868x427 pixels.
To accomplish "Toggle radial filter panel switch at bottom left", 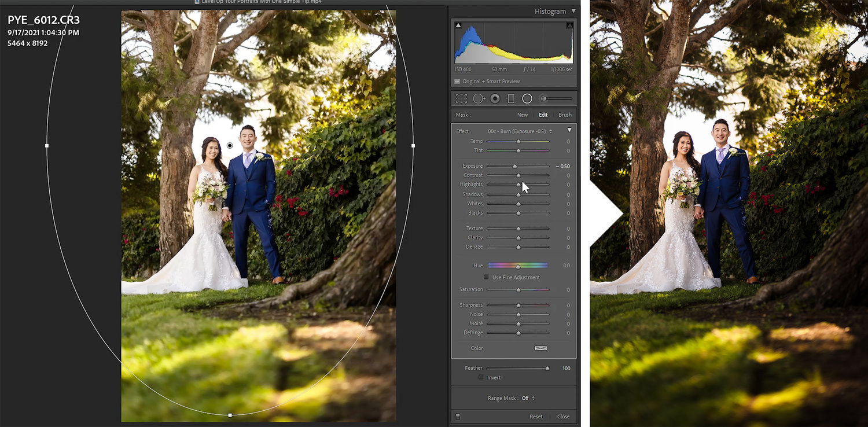I will click(x=457, y=416).
